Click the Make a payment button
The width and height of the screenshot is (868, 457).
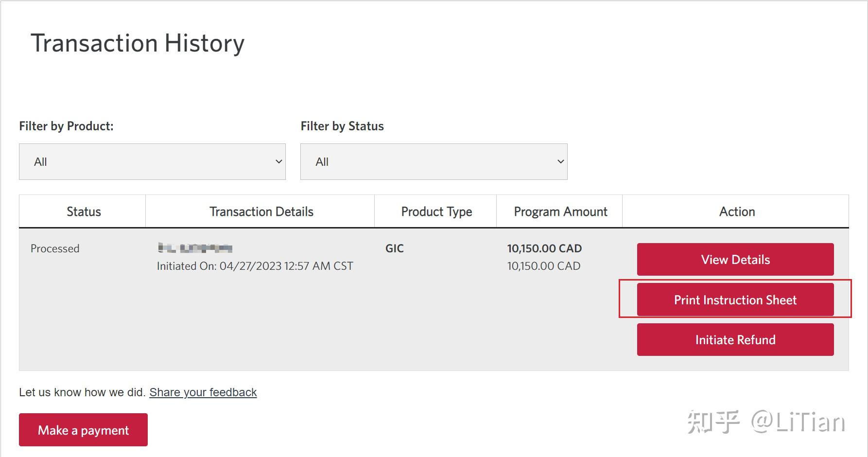pyautogui.click(x=83, y=430)
